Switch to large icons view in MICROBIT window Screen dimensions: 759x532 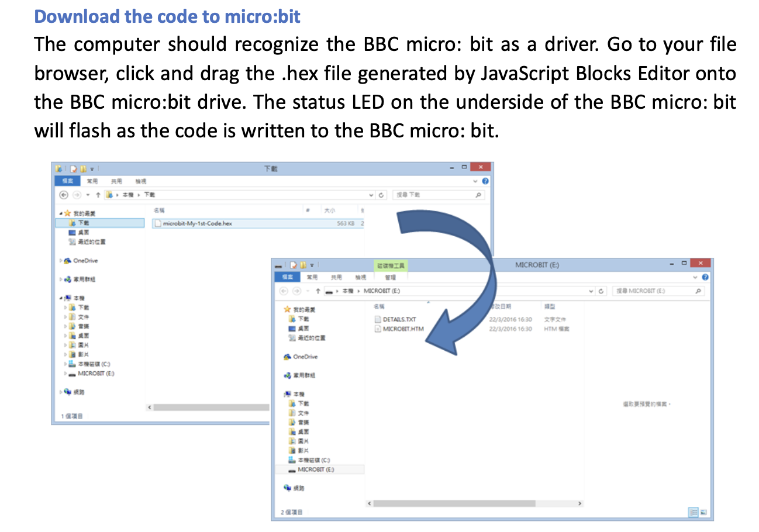[704, 513]
